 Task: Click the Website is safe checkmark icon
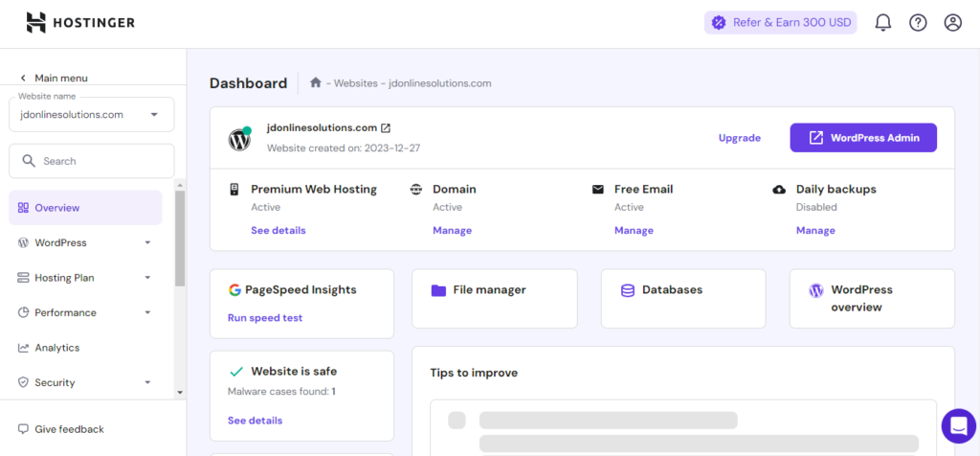236,372
